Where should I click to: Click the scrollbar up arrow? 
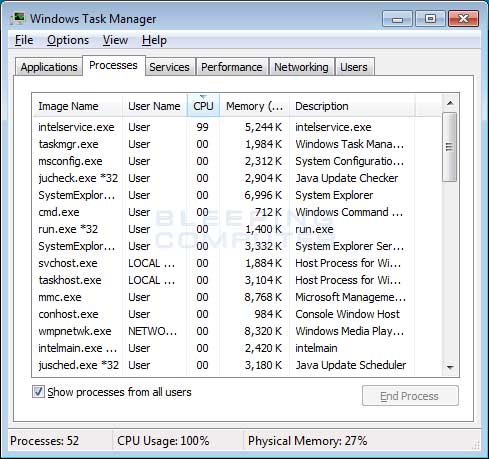click(450, 103)
